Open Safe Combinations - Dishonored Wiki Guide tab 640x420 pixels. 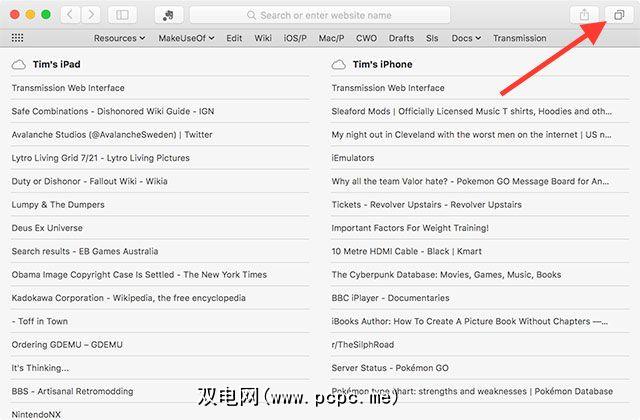coord(160,111)
